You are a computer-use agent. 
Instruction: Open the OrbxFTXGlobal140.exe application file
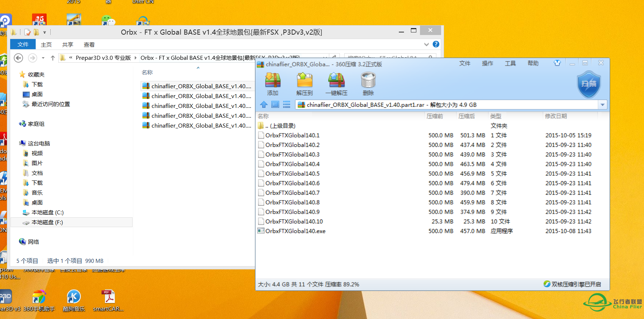click(295, 231)
